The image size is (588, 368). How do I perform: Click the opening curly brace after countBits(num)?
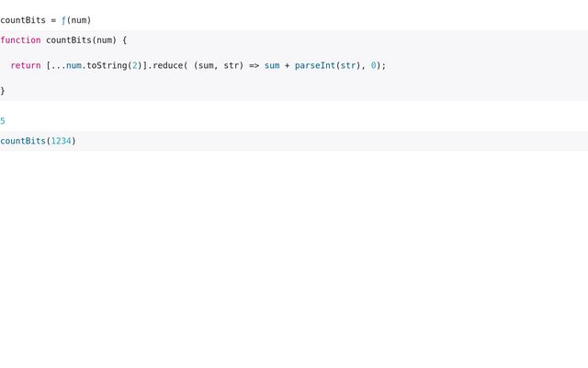click(124, 40)
